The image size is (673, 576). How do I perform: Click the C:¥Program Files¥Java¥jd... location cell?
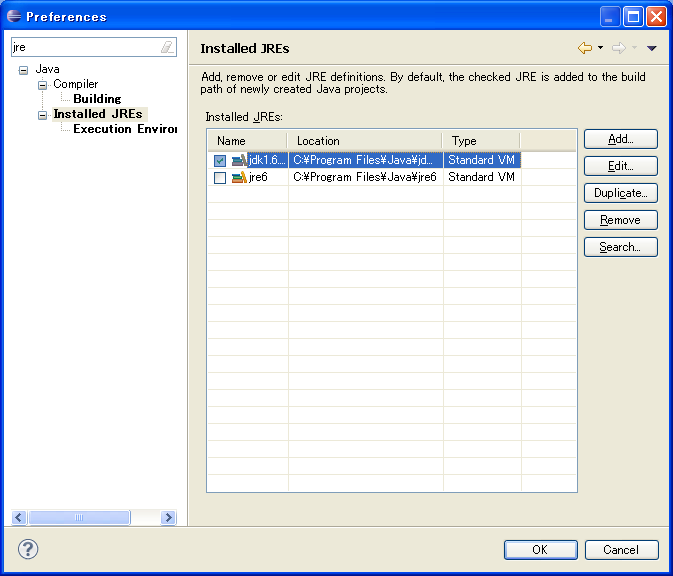pyautogui.click(x=365, y=160)
